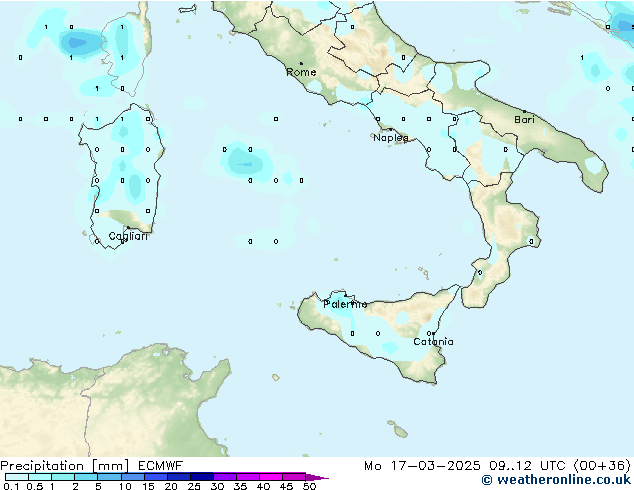Pick the 10–15 mm legend swatch
Screen dimensions: 634x490
pos(133,477)
